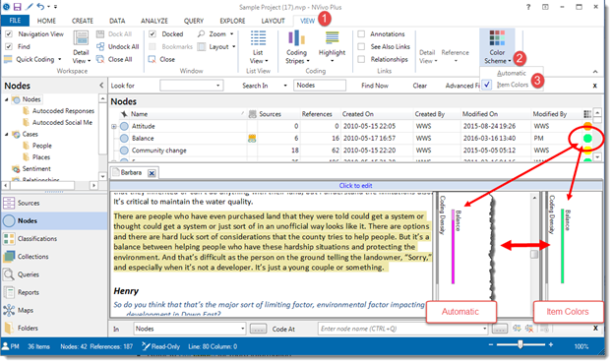Click the ellipsis button beside In Nodes
Viewport: 613px width, 364px height.
258,329
